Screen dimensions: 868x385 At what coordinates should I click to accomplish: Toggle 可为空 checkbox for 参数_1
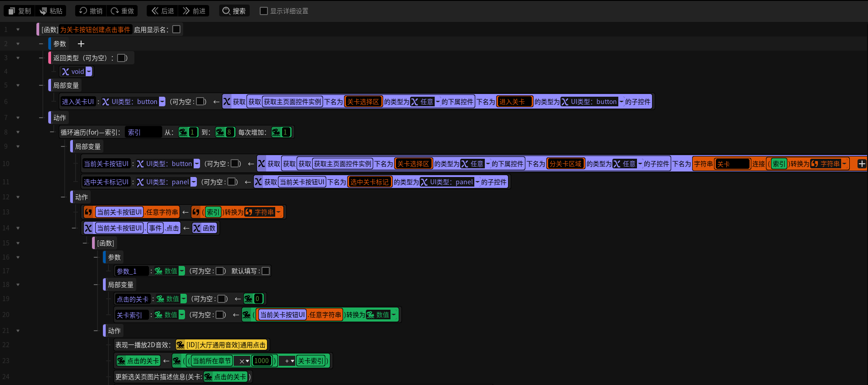click(x=220, y=271)
